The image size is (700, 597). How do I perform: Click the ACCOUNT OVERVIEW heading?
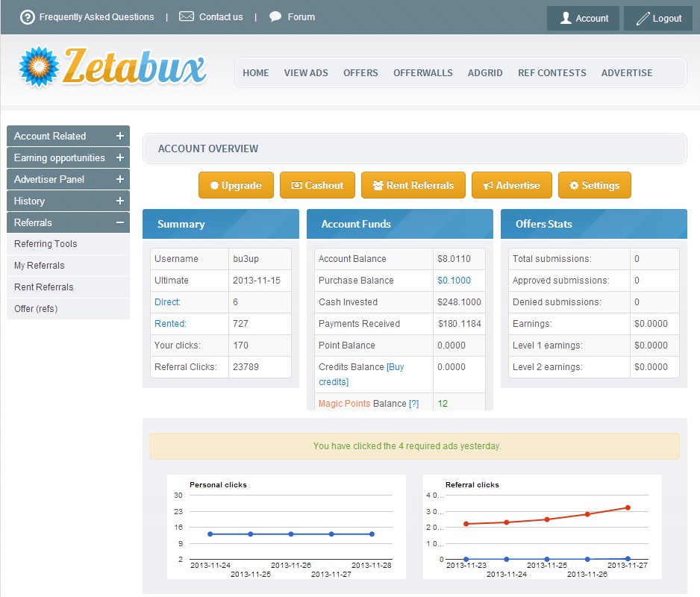(208, 149)
